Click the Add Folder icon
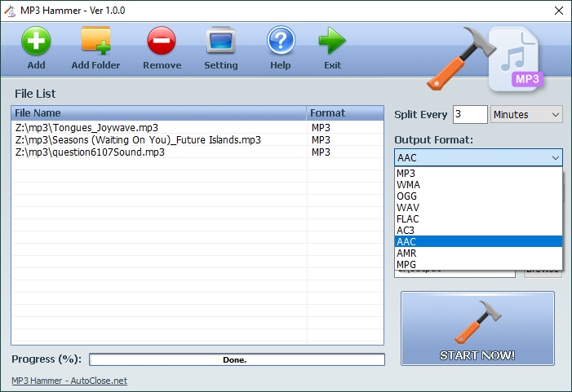Viewport: 572px width, 392px height. 95,41
